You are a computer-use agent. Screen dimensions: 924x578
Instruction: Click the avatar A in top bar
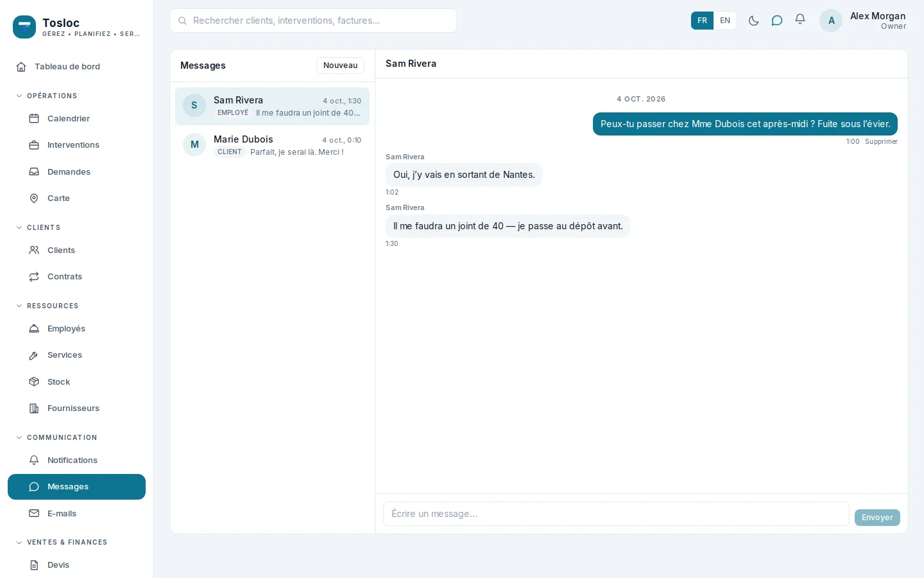(x=831, y=21)
